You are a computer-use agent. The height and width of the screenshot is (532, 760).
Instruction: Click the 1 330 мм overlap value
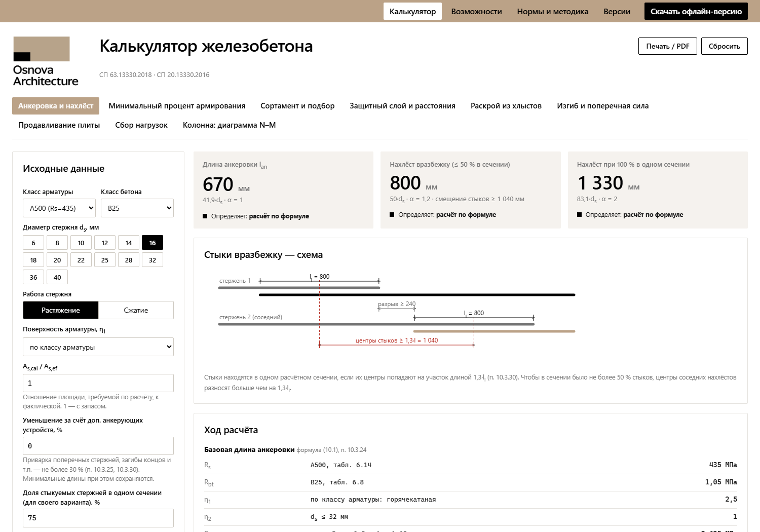(x=608, y=183)
